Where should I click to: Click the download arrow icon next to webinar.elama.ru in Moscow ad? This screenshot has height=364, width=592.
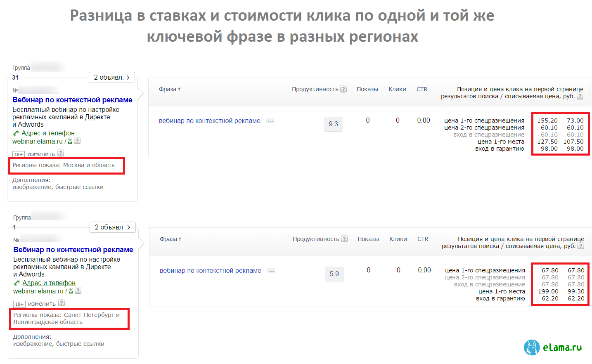pyautogui.click(x=70, y=141)
